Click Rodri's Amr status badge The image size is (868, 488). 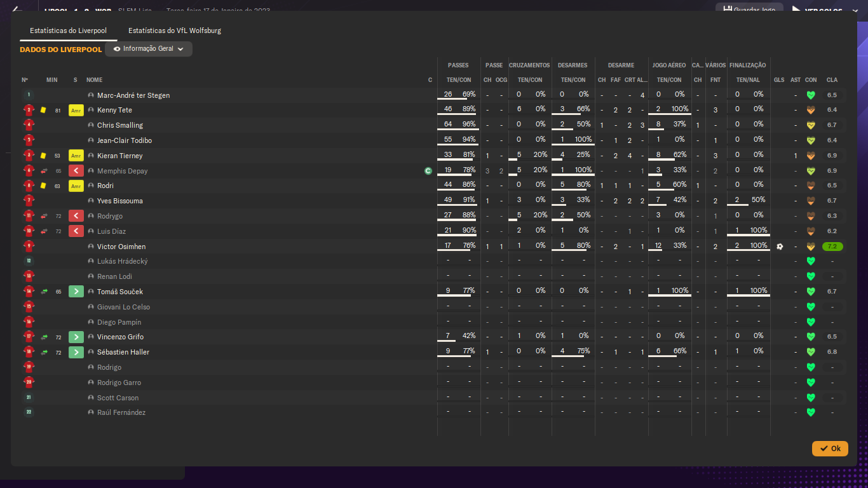76,186
